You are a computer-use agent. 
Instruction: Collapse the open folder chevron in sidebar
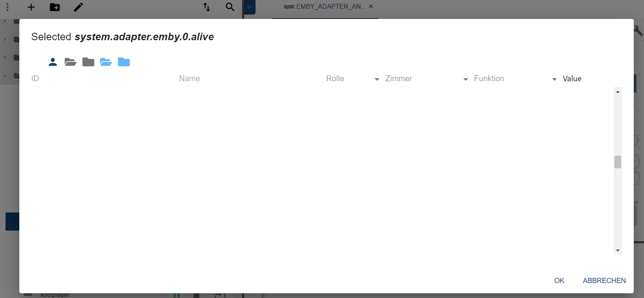pos(5,76)
